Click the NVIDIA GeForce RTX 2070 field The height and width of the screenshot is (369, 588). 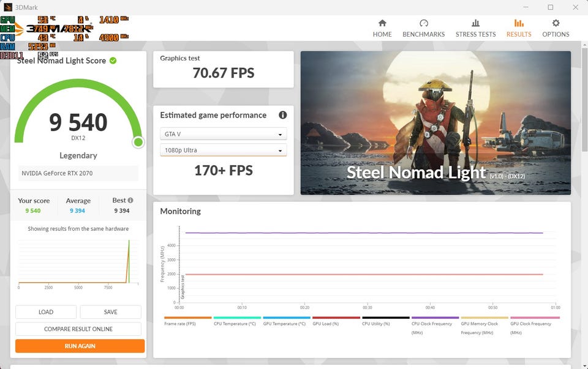click(78, 173)
